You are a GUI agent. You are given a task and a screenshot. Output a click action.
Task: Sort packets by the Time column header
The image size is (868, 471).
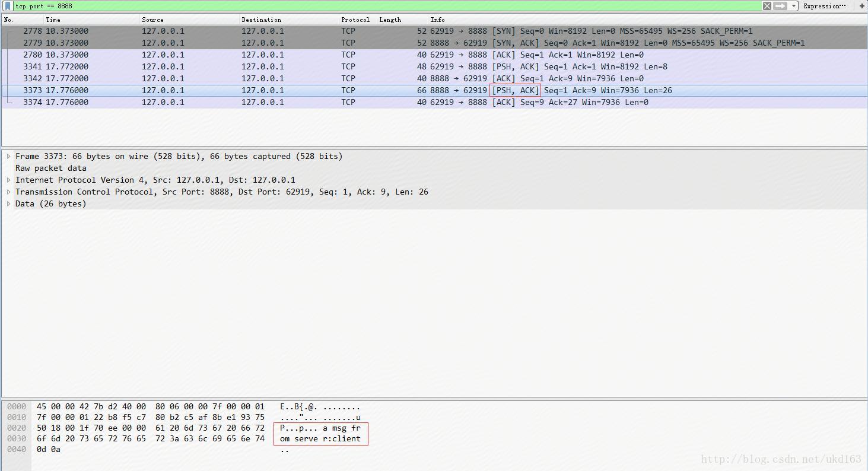[x=91, y=20]
